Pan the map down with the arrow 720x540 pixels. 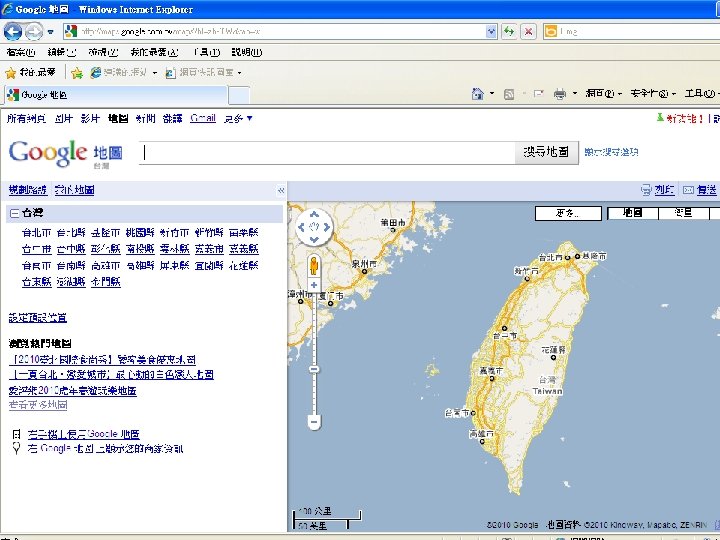(314, 240)
